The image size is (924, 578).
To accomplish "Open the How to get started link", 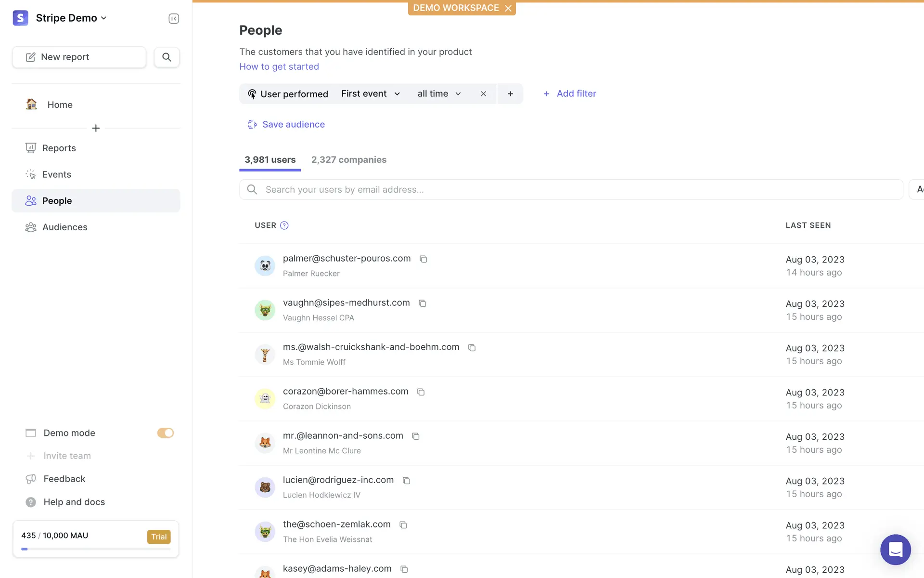I will [279, 67].
